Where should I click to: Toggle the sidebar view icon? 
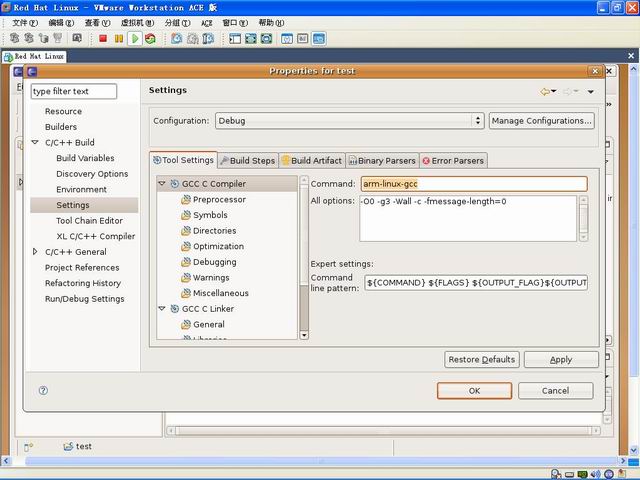click(x=235, y=39)
